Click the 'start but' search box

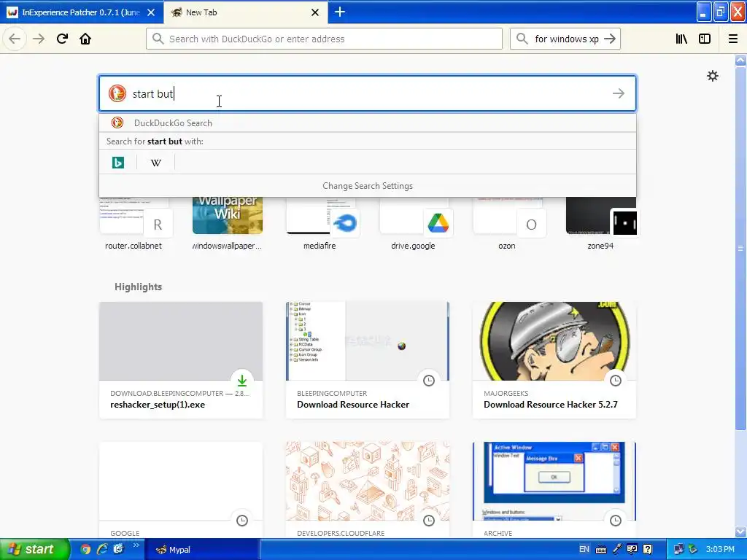click(x=368, y=93)
